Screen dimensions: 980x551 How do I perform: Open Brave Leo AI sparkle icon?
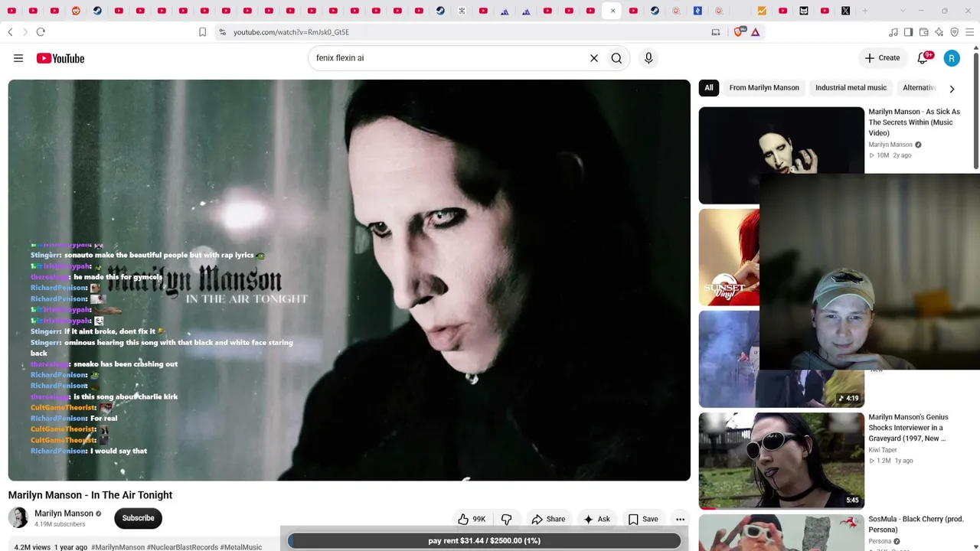[x=939, y=32]
